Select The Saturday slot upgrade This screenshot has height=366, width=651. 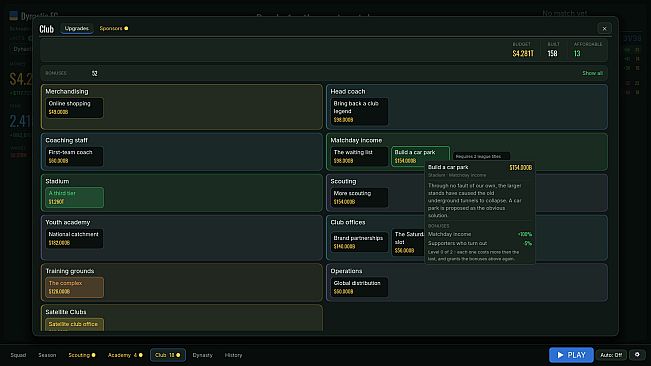[408, 242]
